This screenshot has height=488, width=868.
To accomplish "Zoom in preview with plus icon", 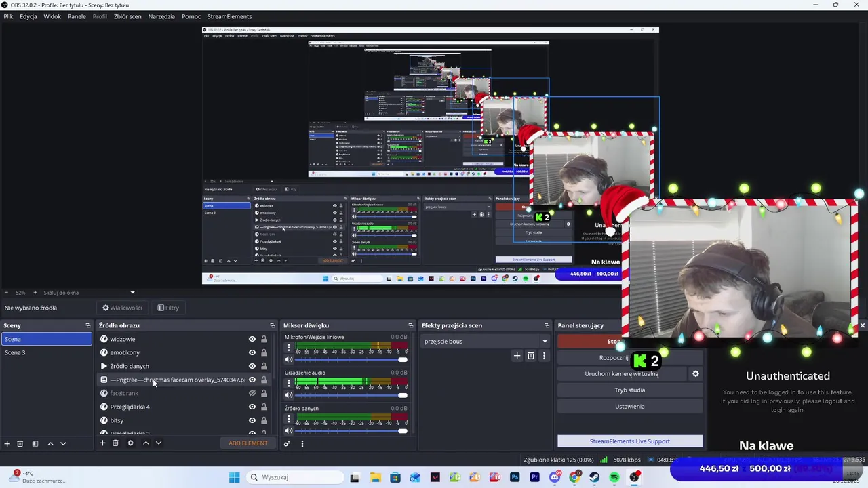I will [x=35, y=293].
